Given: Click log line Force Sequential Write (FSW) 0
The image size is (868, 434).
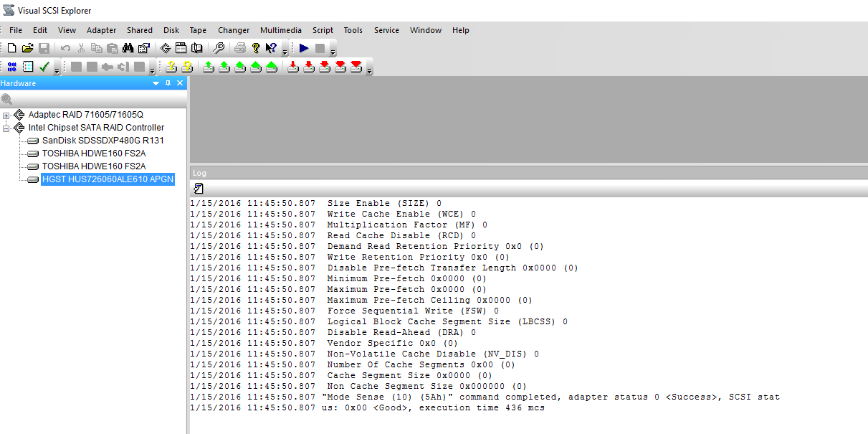Looking at the screenshot, I should [x=344, y=311].
